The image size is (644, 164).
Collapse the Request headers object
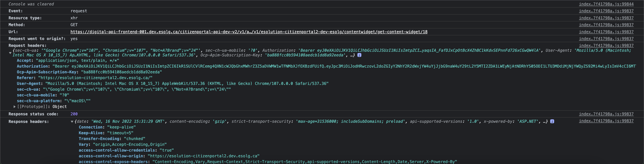click(10, 53)
